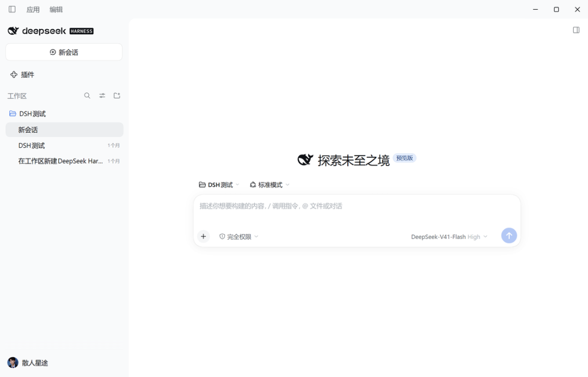Click the whale logo beside 探索未至之境

tap(305, 160)
